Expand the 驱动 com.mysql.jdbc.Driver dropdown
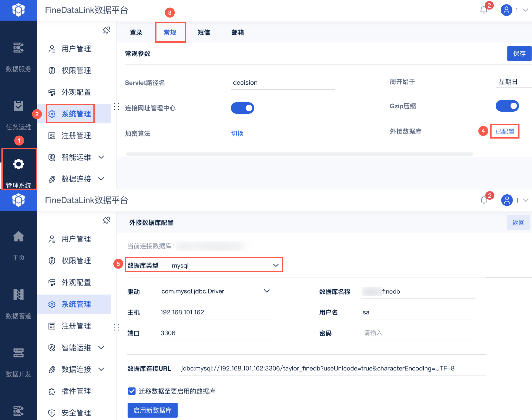This screenshot has width=532, height=420. tap(266, 291)
